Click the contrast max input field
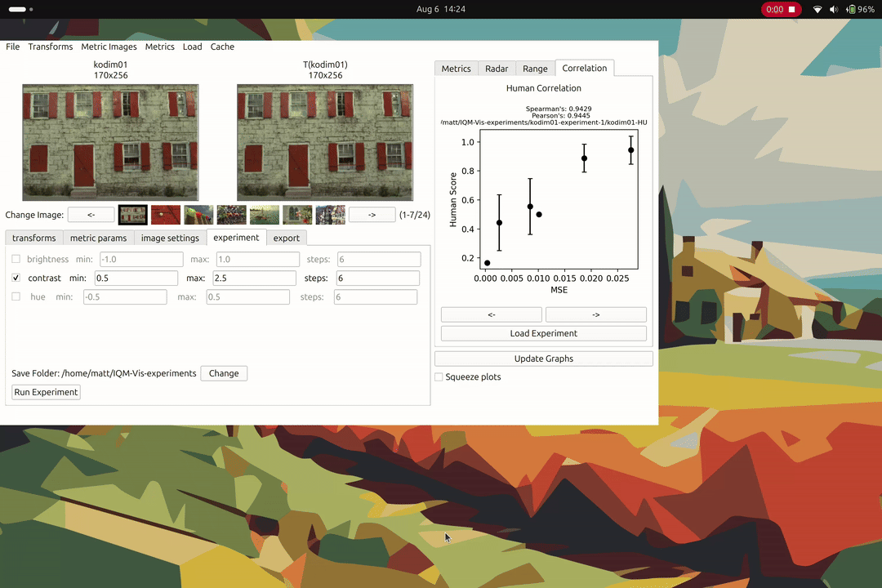This screenshot has width=882, height=588. click(254, 278)
